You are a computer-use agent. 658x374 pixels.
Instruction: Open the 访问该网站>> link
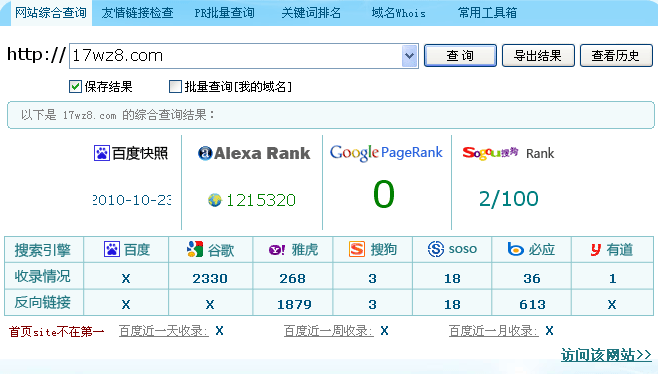click(606, 355)
